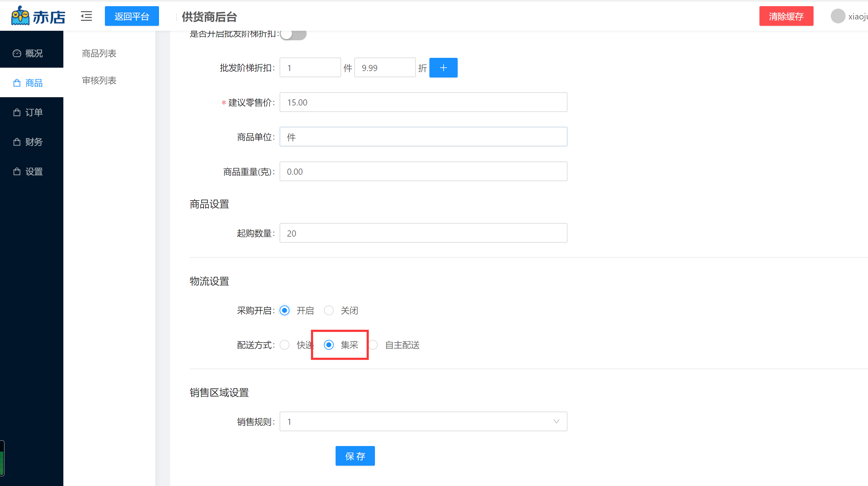Click the 财务 bag icon in the sidebar
The height and width of the screenshot is (486, 868).
click(x=17, y=142)
